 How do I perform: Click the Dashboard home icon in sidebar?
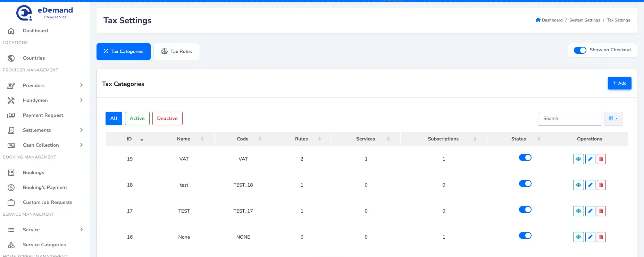click(x=11, y=31)
